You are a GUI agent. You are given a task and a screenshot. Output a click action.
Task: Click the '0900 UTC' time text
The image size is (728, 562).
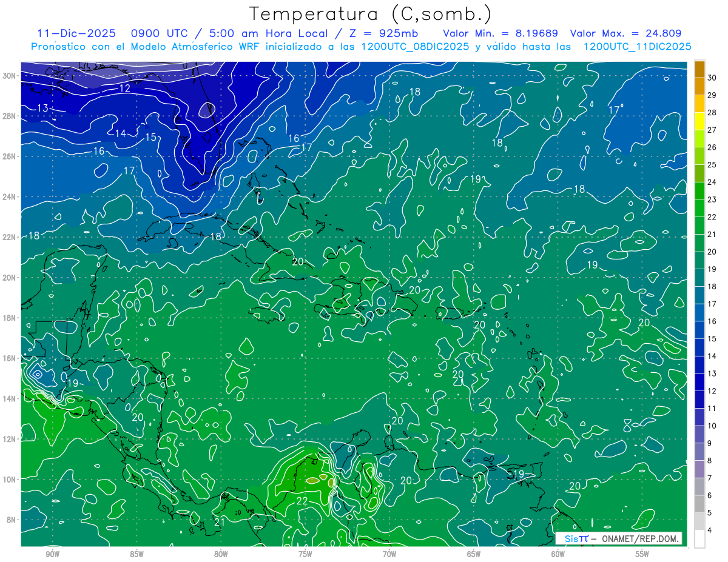[x=160, y=33]
